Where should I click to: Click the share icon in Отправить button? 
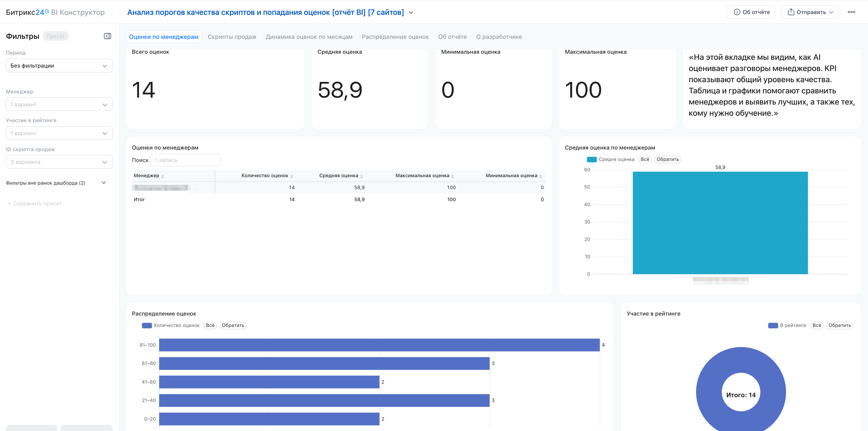(x=791, y=12)
